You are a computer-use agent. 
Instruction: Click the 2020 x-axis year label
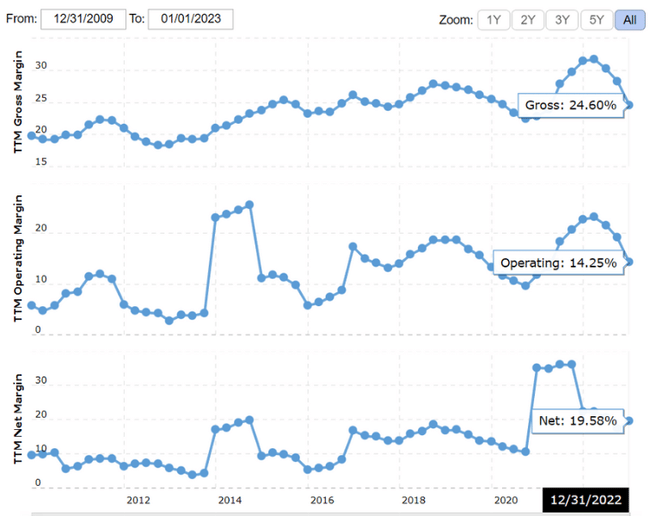click(x=505, y=499)
